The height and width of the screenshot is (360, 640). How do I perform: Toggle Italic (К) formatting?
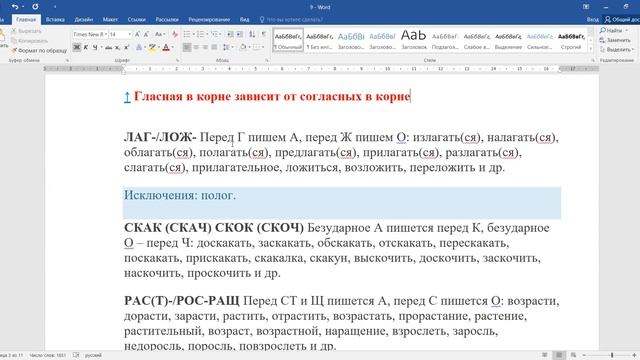(86, 47)
